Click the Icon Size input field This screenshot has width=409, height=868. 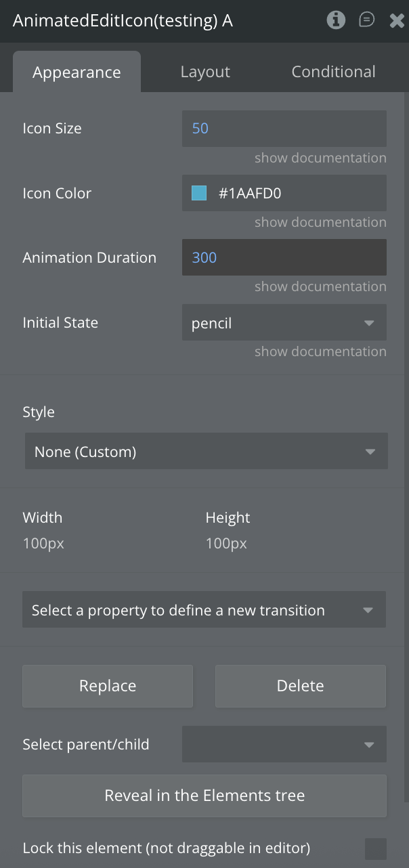coord(284,129)
